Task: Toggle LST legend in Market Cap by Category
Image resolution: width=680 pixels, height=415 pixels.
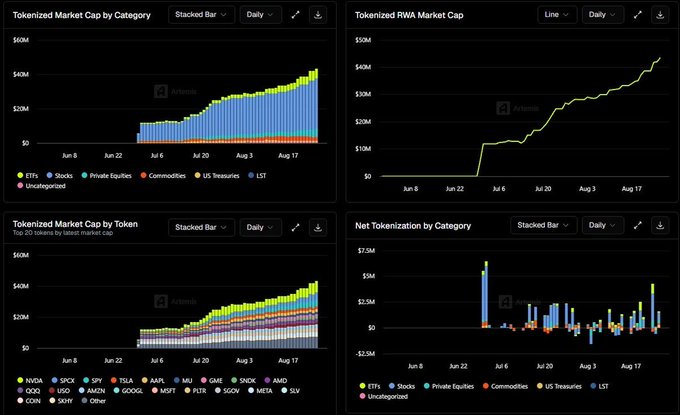Action: 257,176
